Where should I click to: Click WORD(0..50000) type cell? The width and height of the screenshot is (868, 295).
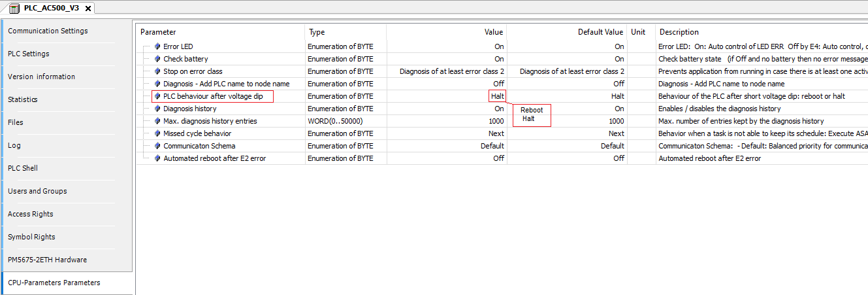[335, 121]
